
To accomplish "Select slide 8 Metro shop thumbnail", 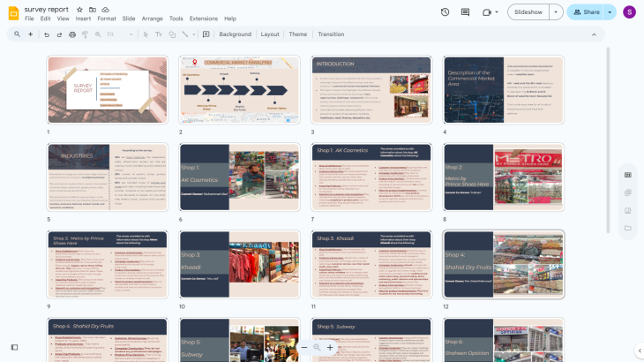I will (x=504, y=177).
